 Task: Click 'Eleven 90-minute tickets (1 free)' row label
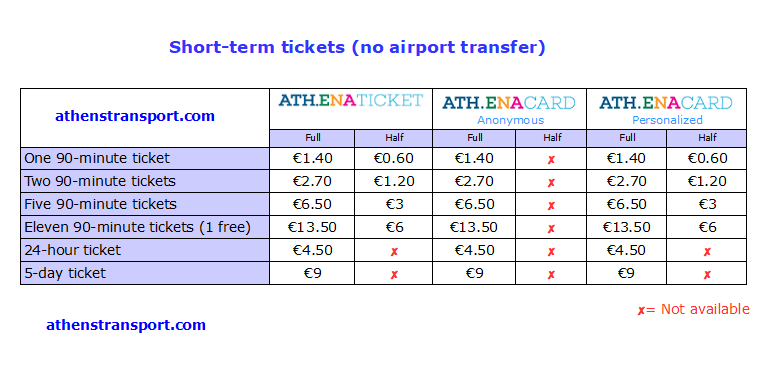138,228
